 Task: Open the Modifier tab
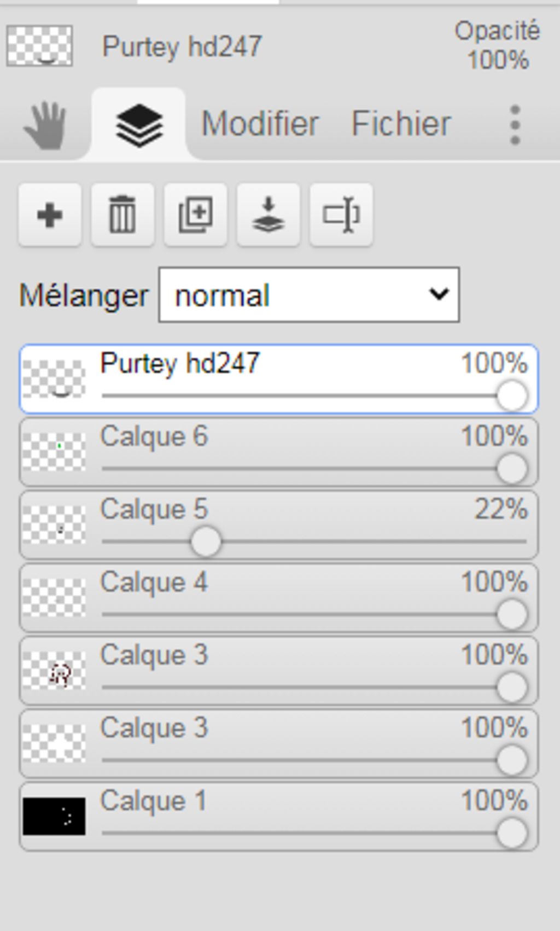pos(260,124)
